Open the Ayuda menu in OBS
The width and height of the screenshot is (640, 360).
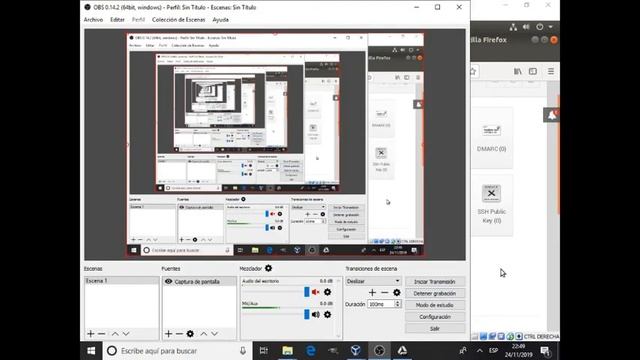coord(220,20)
